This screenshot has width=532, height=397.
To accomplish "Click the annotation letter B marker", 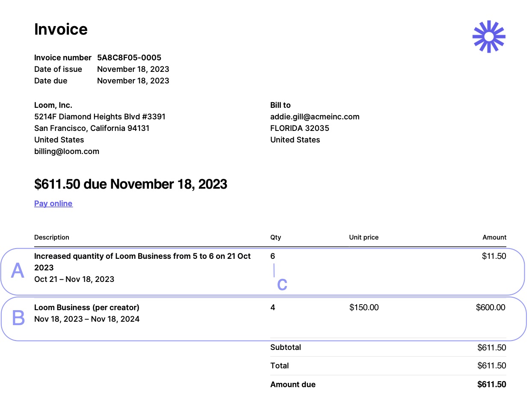I will coord(18,318).
